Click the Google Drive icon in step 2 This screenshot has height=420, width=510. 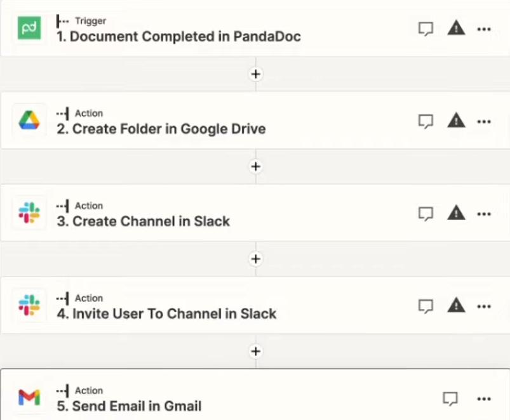[29, 121]
